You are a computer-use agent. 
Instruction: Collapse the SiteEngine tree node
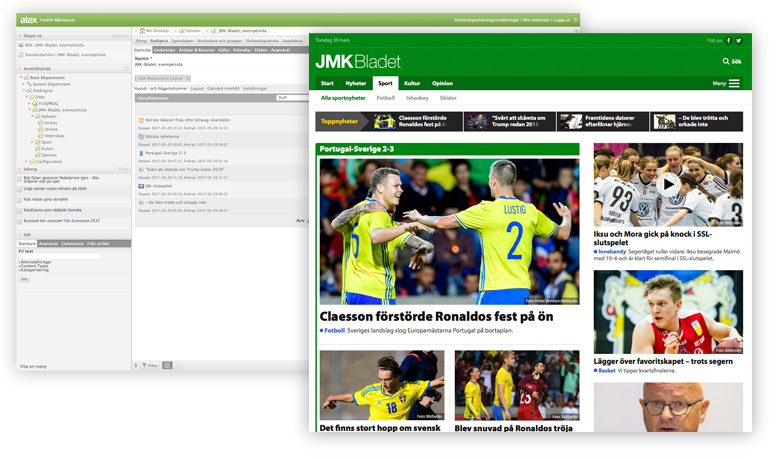pyautogui.click(x=24, y=91)
